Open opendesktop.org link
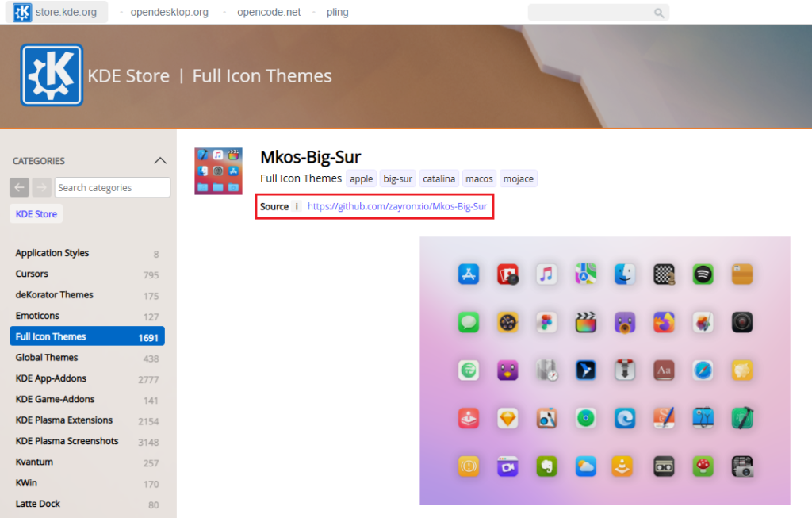This screenshot has width=812, height=518. 170,12
